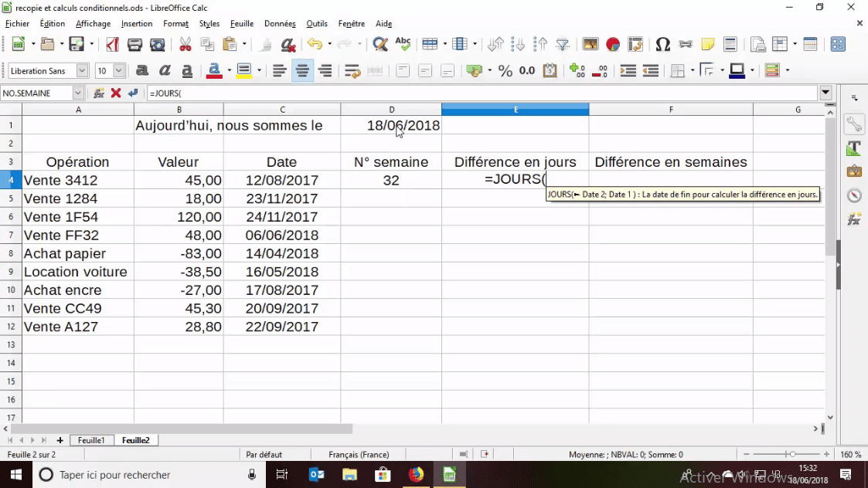
Task: Insert a special character with the Omega icon
Action: pyautogui.click(x=662, y=45)
